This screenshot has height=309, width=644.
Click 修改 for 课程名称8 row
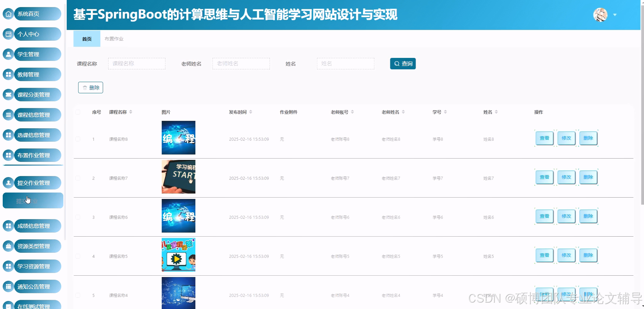[x=566, y=138]
